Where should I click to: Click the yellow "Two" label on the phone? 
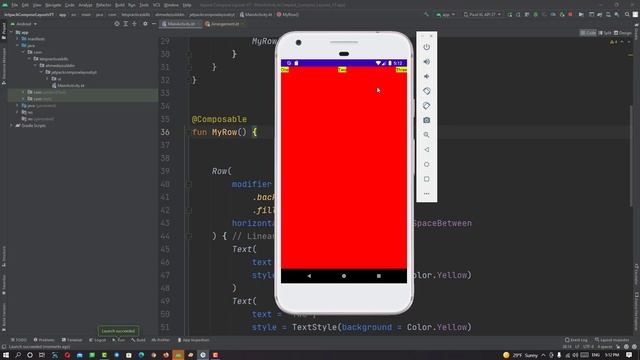click(342, 70)
